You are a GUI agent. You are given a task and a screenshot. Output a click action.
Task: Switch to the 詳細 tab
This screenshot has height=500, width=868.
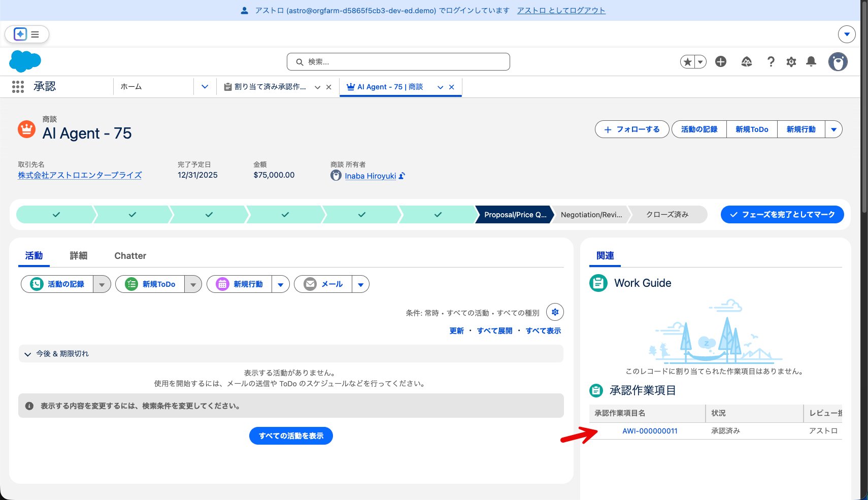pos(79,256)
